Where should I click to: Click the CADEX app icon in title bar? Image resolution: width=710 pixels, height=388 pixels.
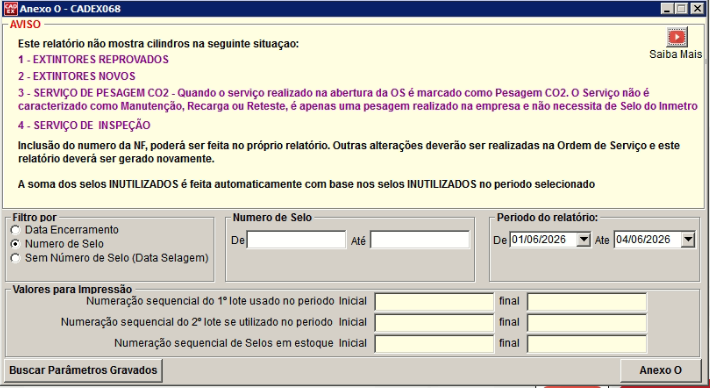tap(10, 9)
